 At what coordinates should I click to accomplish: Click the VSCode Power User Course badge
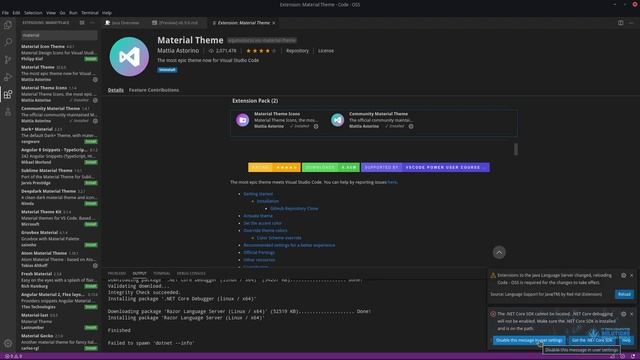(x=425, y=167)
